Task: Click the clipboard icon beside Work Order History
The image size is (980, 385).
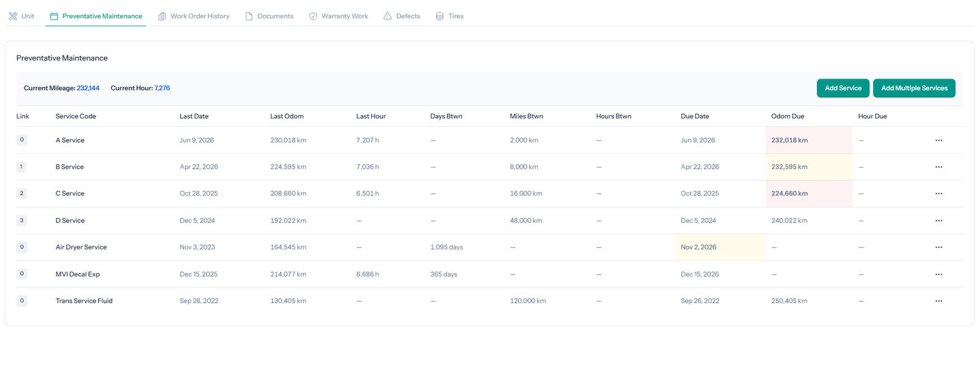Action: tap(162, 16)
